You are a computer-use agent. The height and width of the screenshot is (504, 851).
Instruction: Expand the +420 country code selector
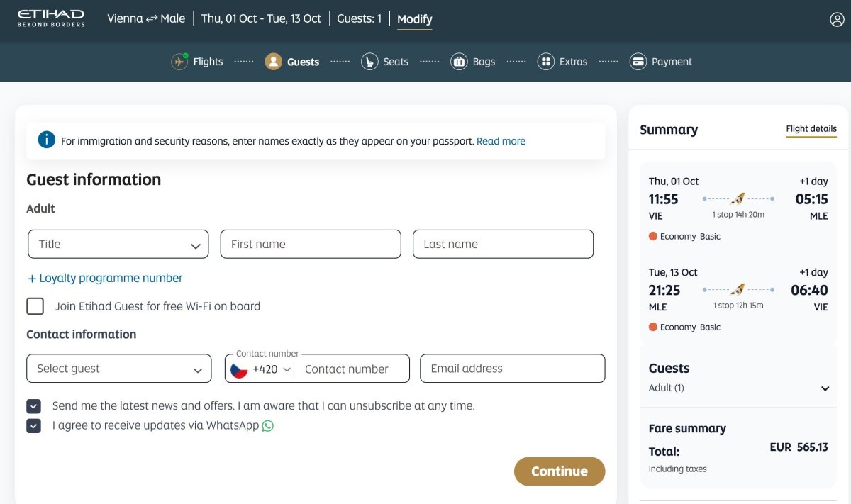[261, 369]
